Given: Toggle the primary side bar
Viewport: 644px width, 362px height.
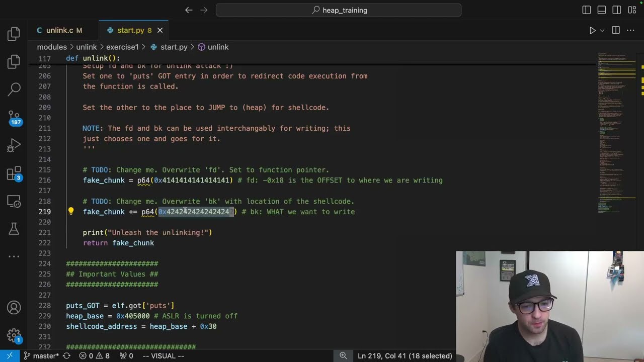Looking at the screenshot, I should 587,10.
